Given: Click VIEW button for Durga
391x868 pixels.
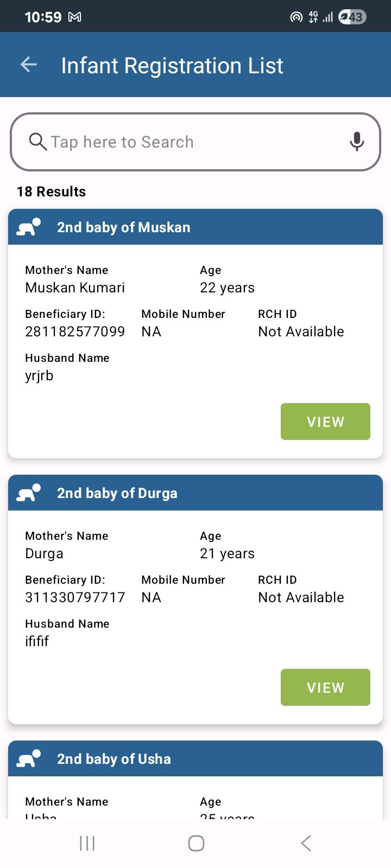Looking at the screenshot, I should [325, 687].
